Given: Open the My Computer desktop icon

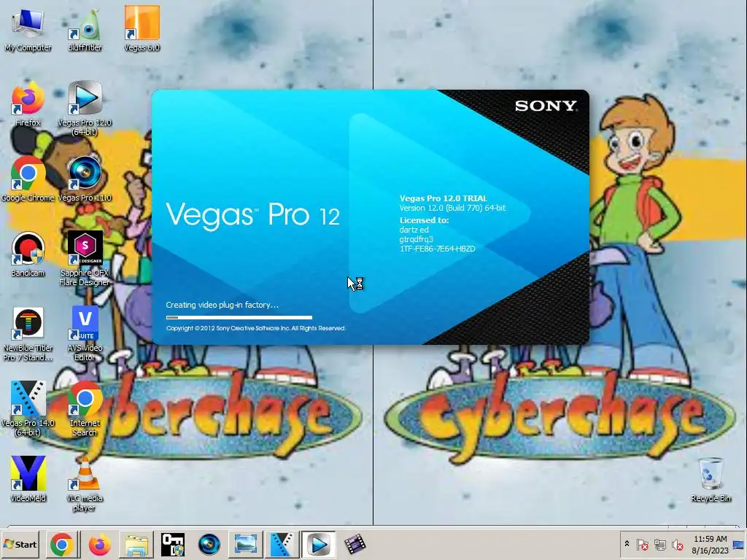Looking at the screenshot, I should [28, 29].
